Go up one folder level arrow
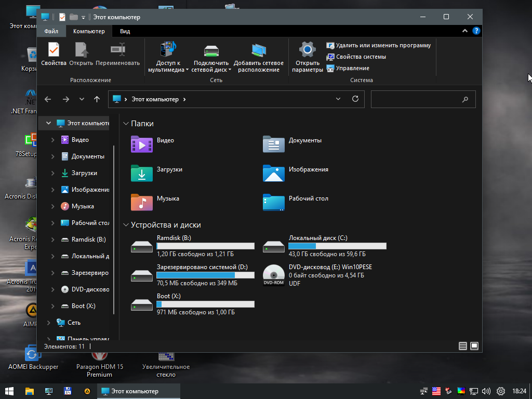The height and width of the screenshot is (399, 532). tap(97, 99)
